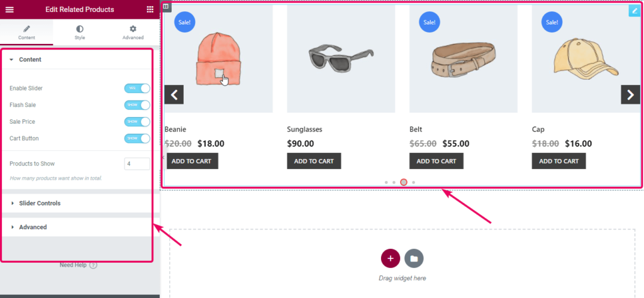The width and height of the screenshot is (644, 298).
Task: Click the Products to Show number field
Action: click(x=137, y=163)
